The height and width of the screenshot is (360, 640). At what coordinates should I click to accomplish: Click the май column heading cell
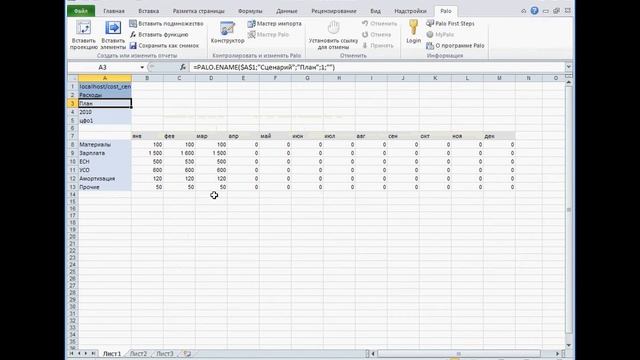pos(276,136)
